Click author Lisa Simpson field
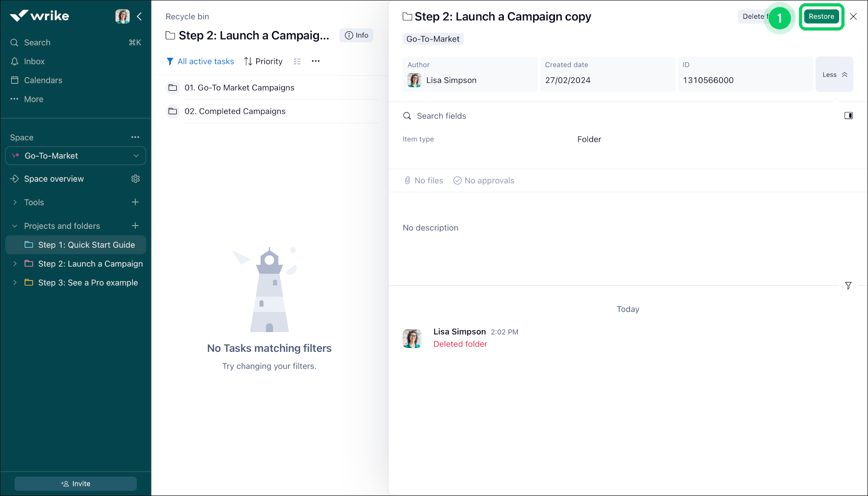The width and height of the screenshot is (868, 496). pyautogui.click(x=470, y=74)
